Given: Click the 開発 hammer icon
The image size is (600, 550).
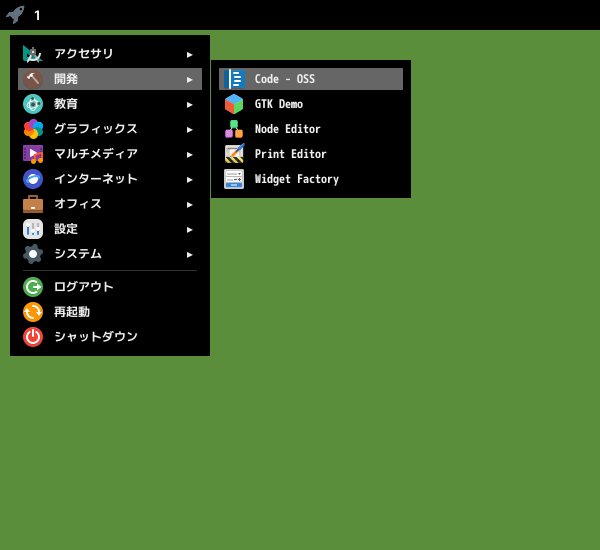Looking at the screenshot, I should click(33, 79).
